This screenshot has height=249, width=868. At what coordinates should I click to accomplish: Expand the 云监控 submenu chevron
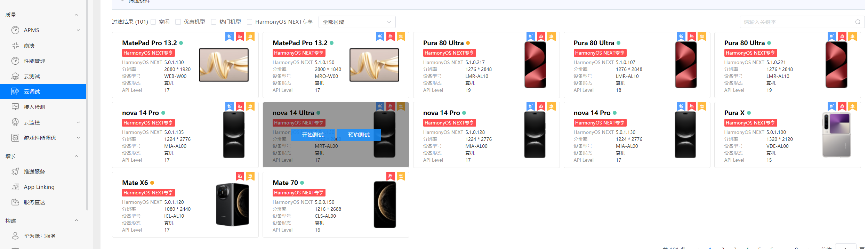click(x=79, y=122)
